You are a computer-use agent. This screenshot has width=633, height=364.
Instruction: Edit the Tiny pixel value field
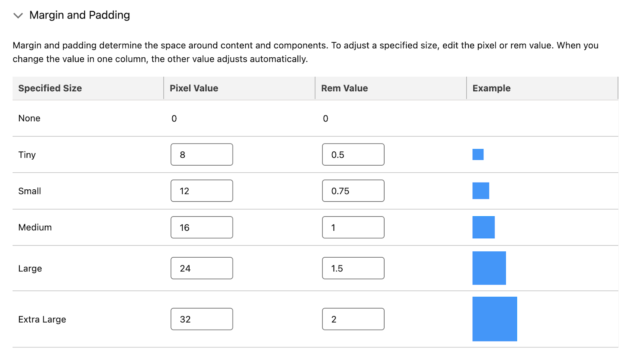(202, 155)
